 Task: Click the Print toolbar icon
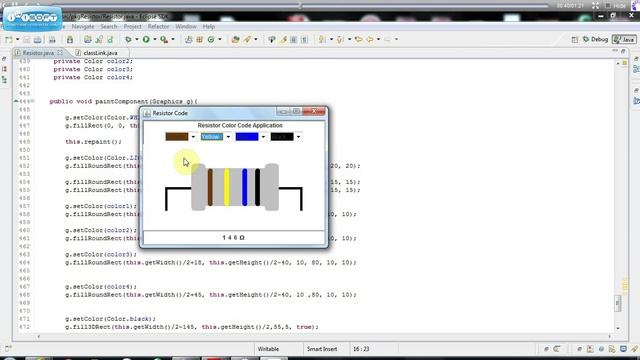coord(52,40)
